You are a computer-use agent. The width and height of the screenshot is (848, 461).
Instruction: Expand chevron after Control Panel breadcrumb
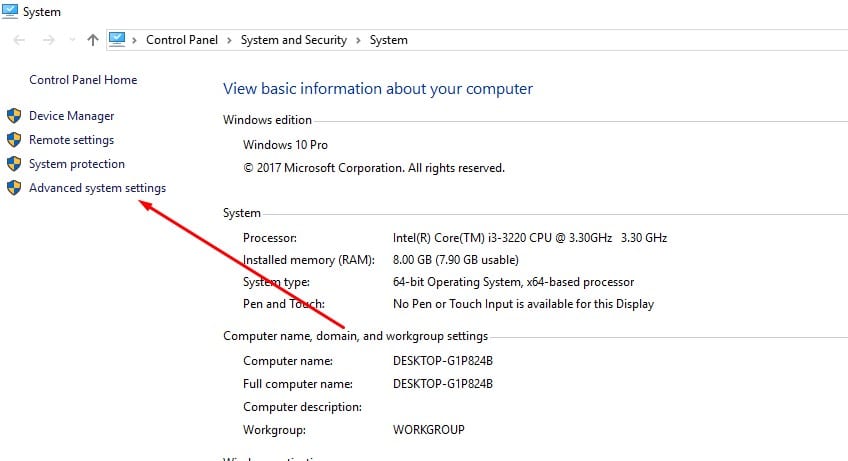click(x=229, y=40)
